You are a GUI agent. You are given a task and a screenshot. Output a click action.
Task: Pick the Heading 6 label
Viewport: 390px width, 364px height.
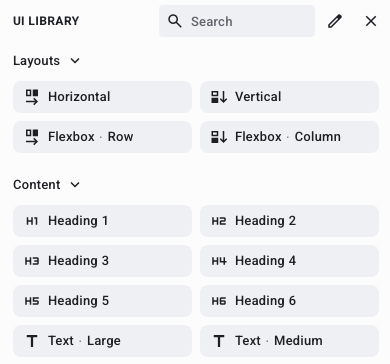coord(265,301)
